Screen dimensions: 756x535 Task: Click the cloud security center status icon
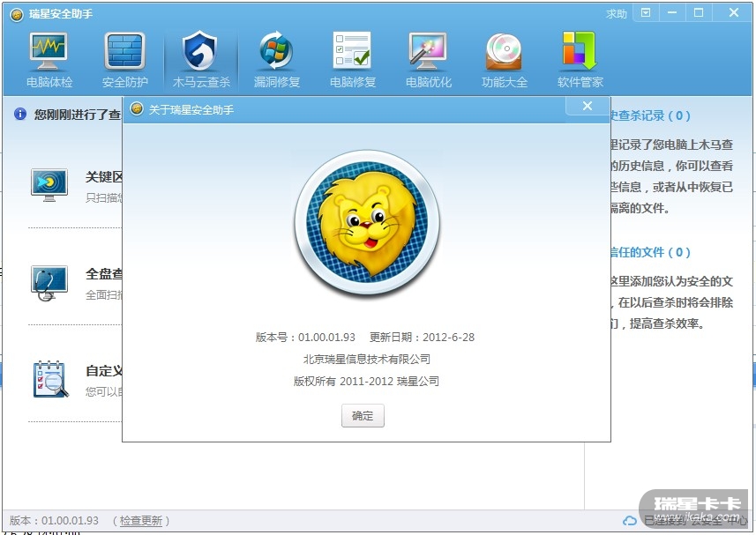point(629,521)
